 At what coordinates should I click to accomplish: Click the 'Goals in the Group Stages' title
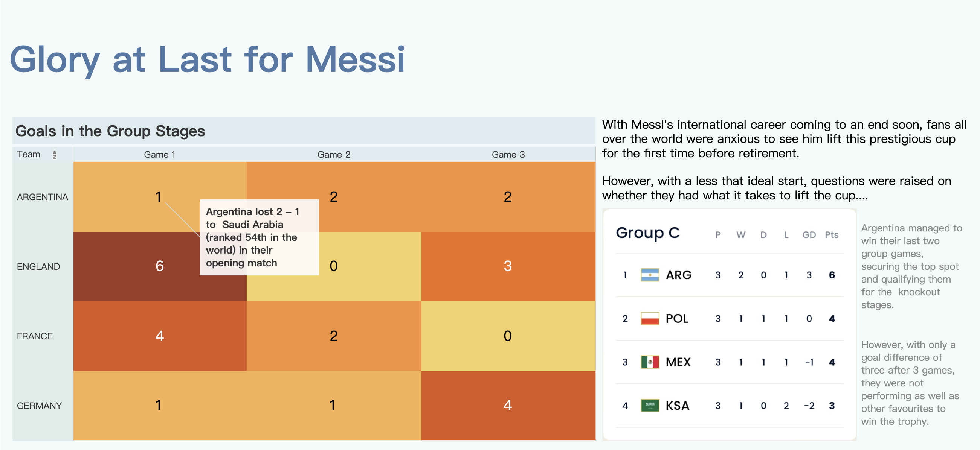coord(110,131)
